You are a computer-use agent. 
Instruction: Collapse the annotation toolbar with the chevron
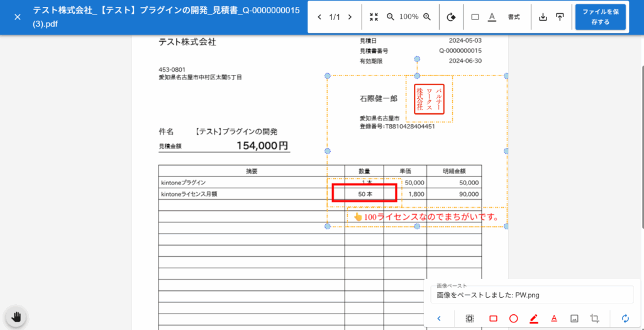tap(439, 319)
